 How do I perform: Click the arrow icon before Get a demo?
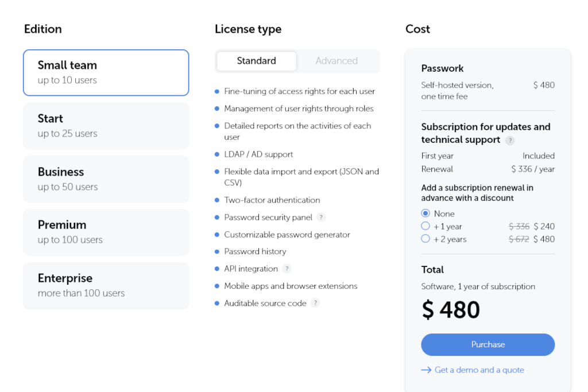click(x=426, y=370)
